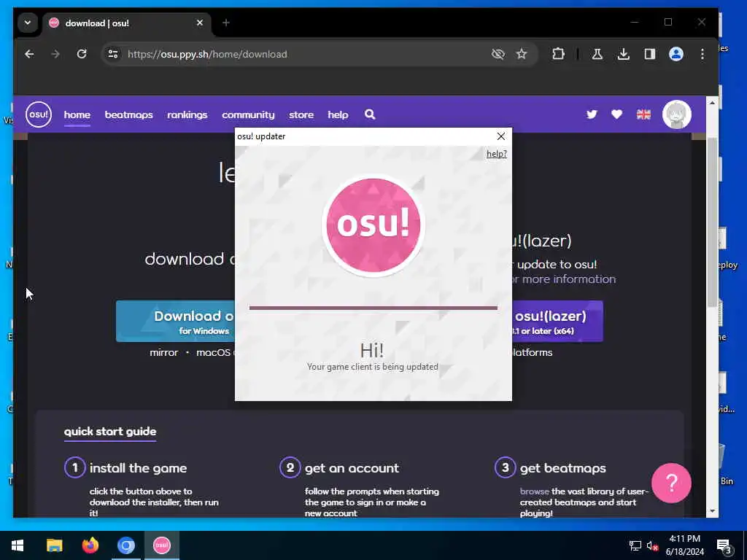Click the page scrollbar up arrow
The image size is (747, 560).
712,103
